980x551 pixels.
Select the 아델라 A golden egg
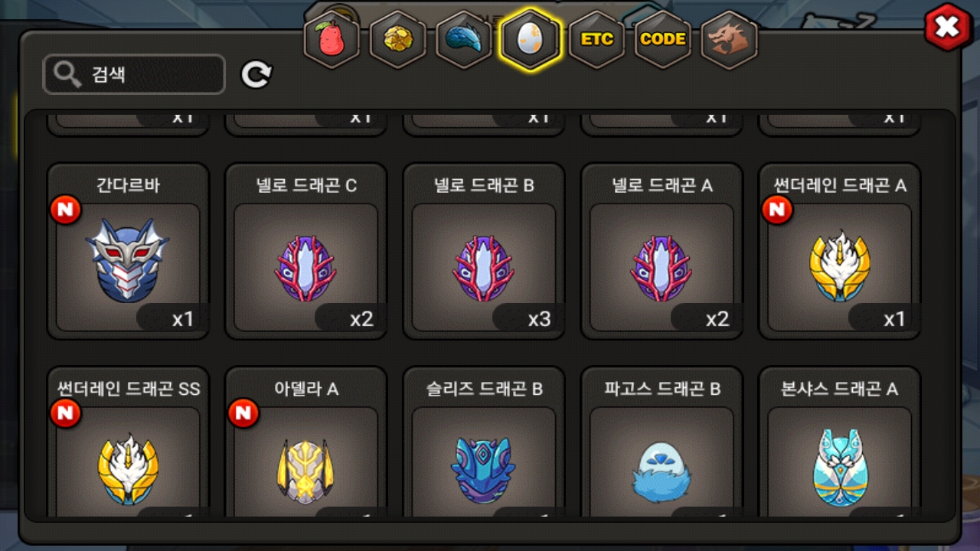305,442
